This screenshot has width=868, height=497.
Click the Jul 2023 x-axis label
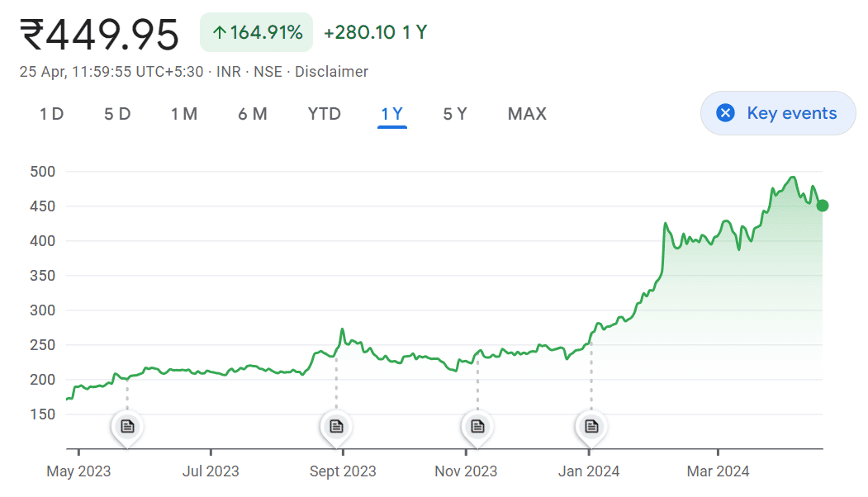click(211, 471)
